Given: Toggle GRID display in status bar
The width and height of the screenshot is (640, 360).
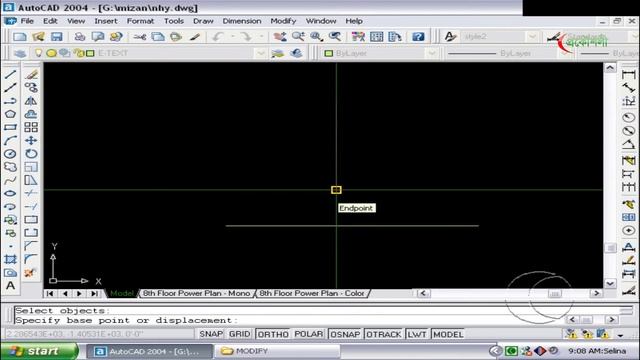Looking at the screenshot, I should (x=240, y=334).
